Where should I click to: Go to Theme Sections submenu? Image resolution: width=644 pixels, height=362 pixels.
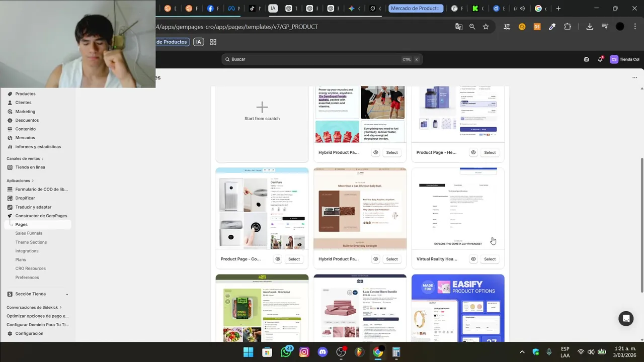point(31,242)
